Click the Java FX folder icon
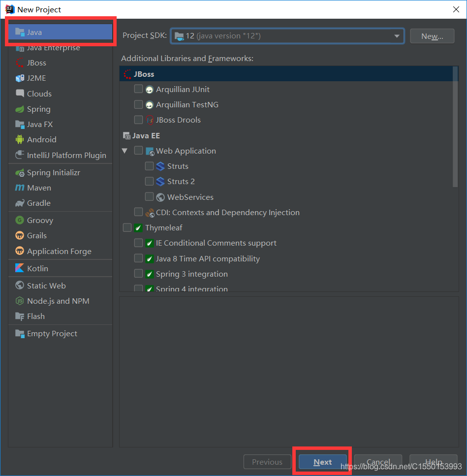The height and width of the screenshot is (476, 467). [x=20, y=124]
